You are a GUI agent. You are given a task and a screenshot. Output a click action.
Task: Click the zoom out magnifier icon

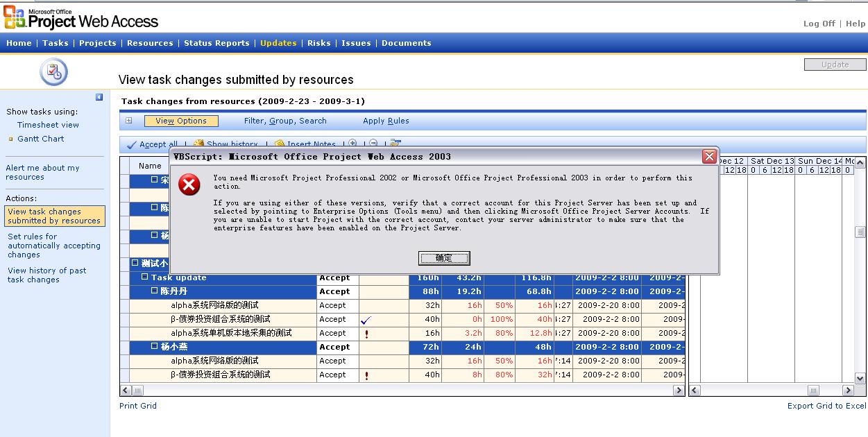click(373, 144)
